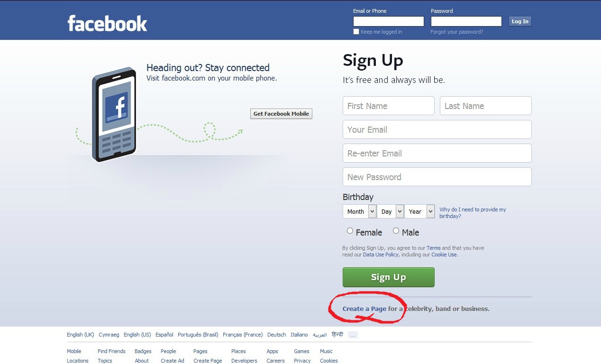Image resolution: width=601 pixels, height=364 pixels.
Task: Open the Year birthday dropdown
Action: tap(419, 211)
